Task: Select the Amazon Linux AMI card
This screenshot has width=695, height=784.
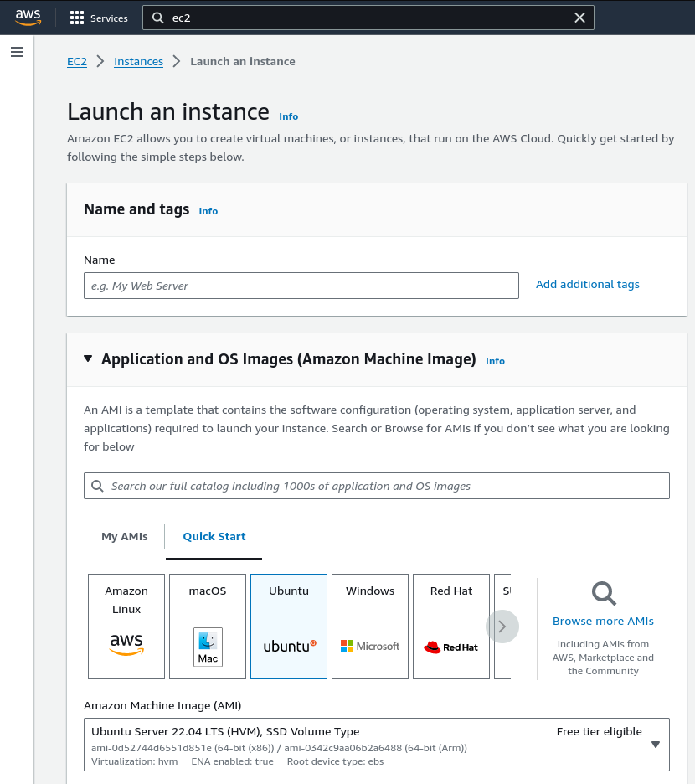Action: point(126,627)
